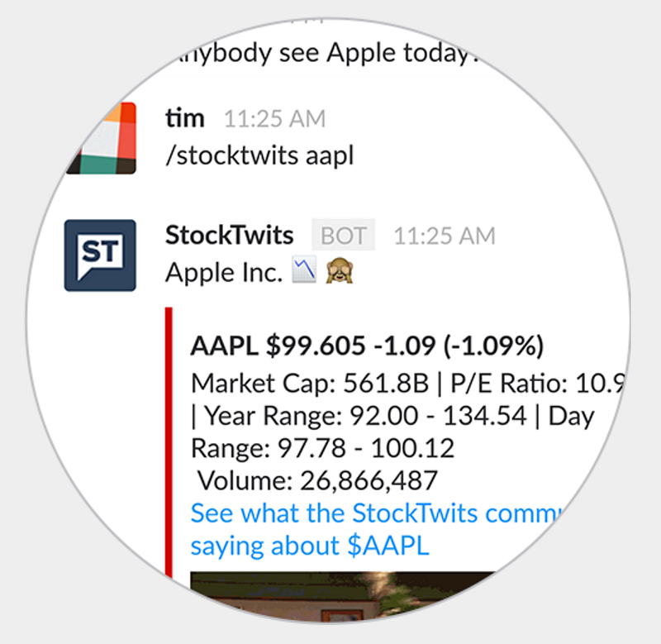Open tim's user profile name

(185, 118)
